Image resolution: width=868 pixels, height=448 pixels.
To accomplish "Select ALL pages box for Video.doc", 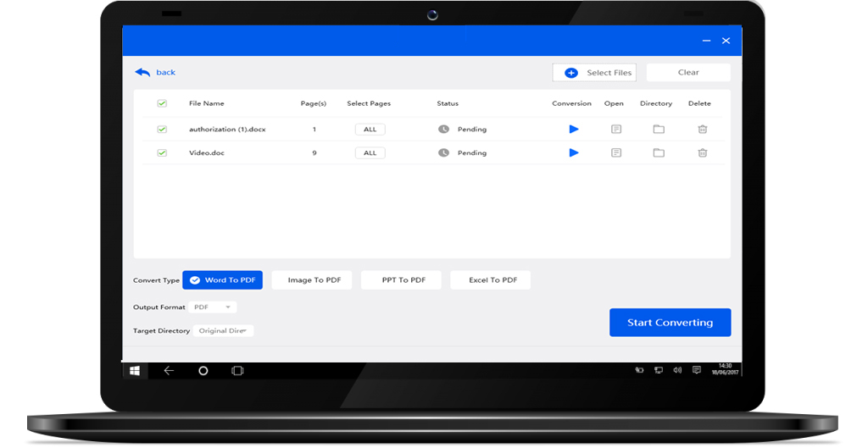I will point(370,152).
